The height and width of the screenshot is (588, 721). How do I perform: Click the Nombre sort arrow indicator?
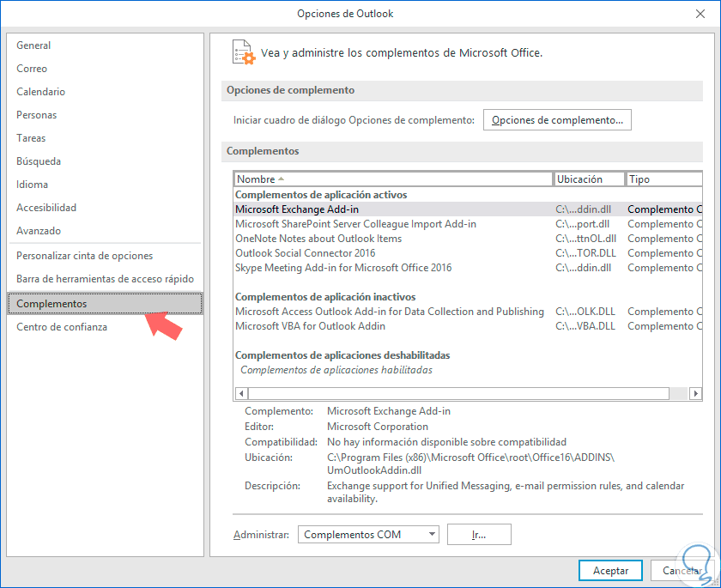point(281,179)
